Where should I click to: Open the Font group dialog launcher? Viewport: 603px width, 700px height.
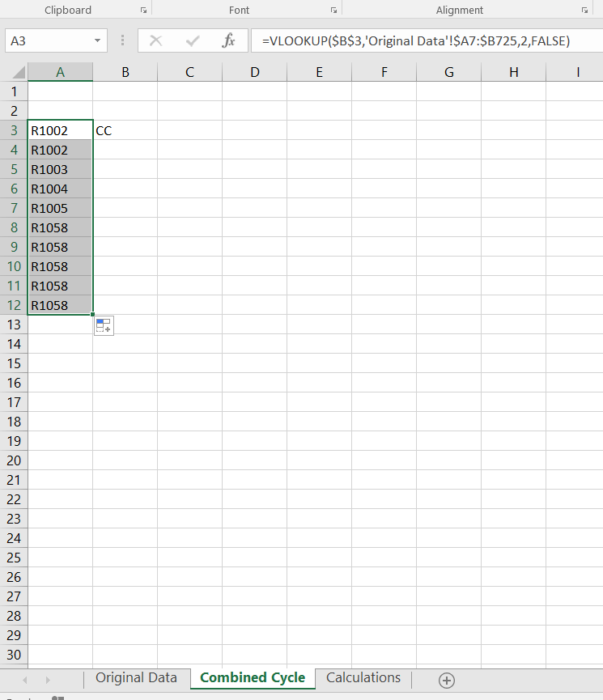(x=333, y=11)
